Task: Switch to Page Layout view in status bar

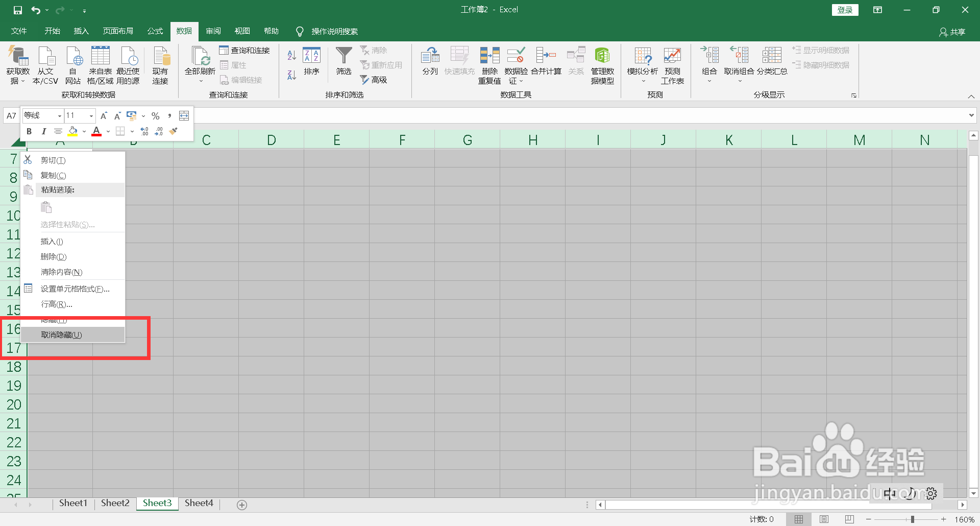Action: (x=824, y=519)
